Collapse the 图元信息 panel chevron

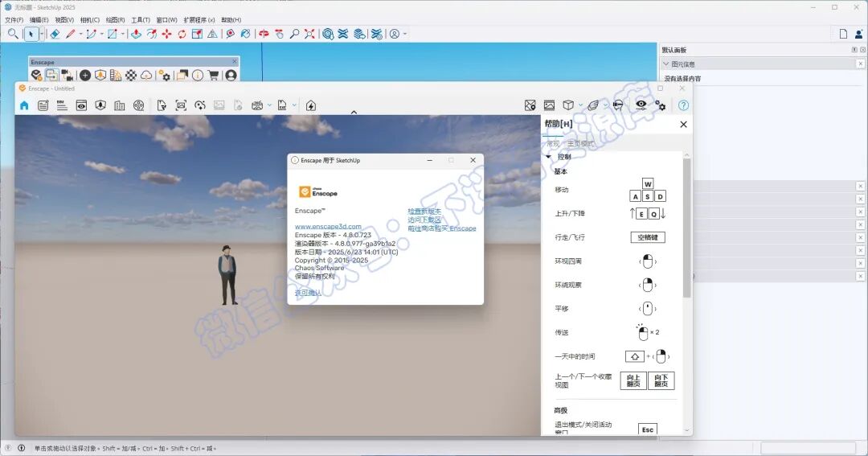coord(666,64)
